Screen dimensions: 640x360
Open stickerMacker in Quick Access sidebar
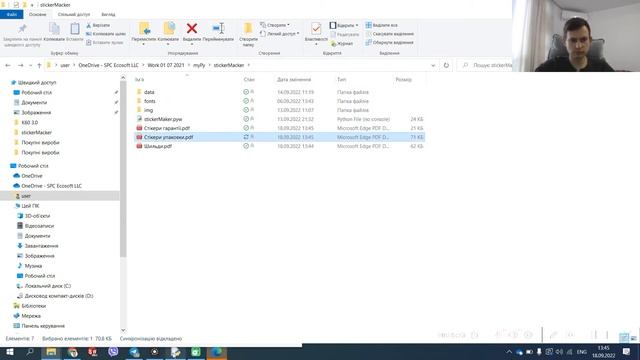[x=36, y=132]
